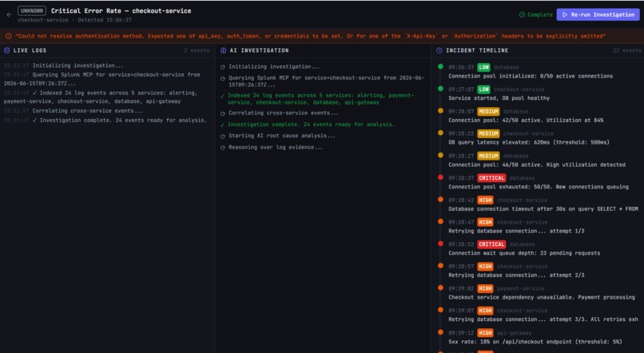Click 'checkout-service · Detected 15:06:37' subtitle
The height and width of the screenshot is (353, 644).
coord(75,20)
